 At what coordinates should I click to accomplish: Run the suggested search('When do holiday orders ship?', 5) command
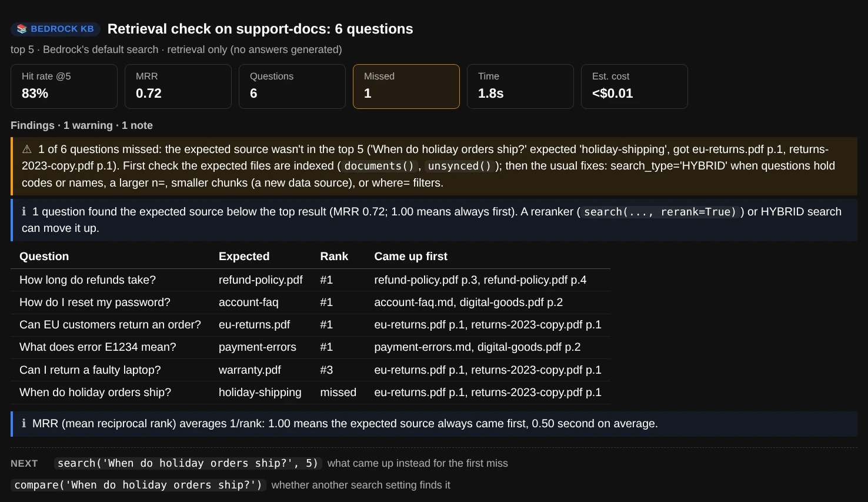point(188,463)
